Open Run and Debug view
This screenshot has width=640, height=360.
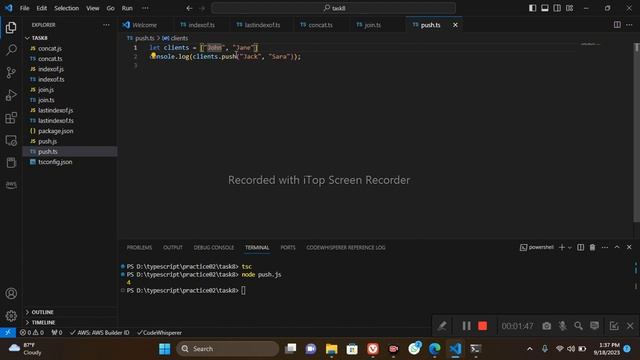(11, 95)
